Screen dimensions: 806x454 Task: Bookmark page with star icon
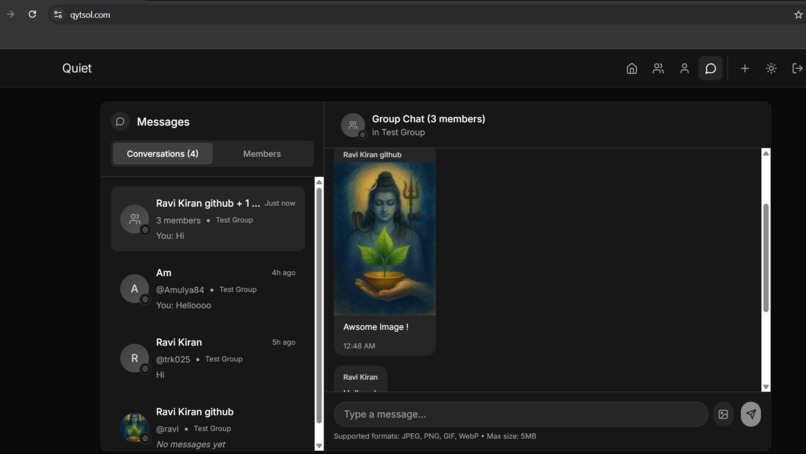point(798,15)
